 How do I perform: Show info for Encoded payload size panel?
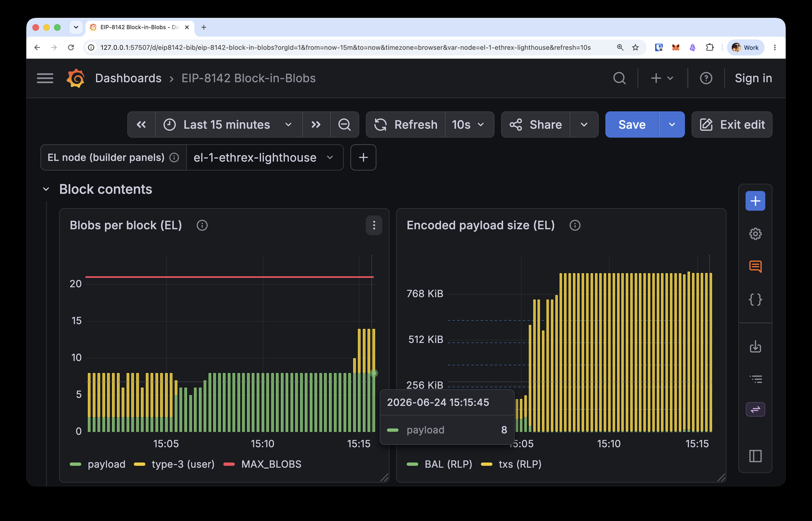click(x=575, y=225)
